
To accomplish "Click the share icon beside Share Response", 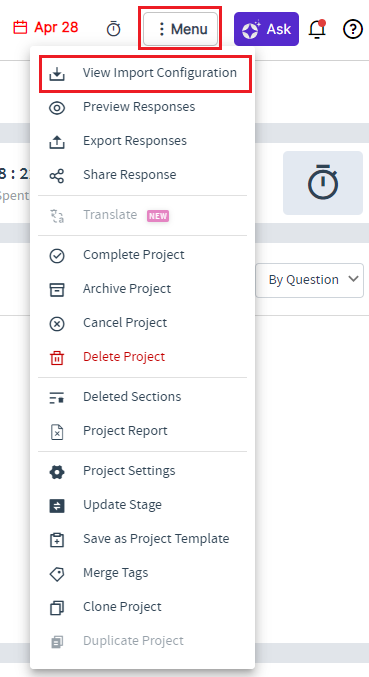I will click(57, 176).
